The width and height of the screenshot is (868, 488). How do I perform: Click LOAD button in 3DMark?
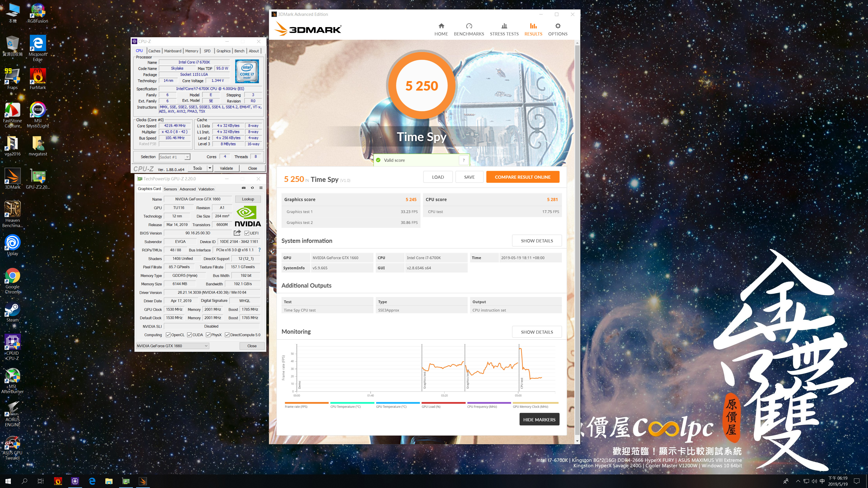coord(438,177)
